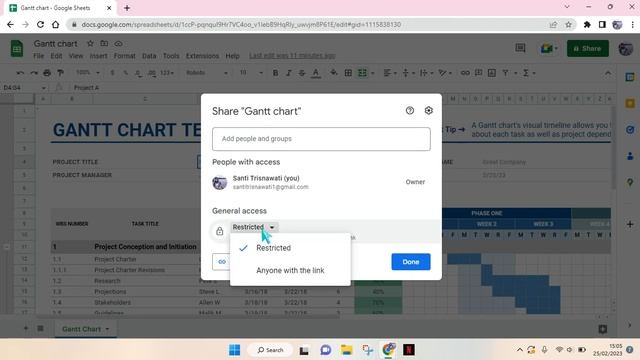The height and width of the screenshot is (360, 640).
Task: Open a new Chrome tab
Action: click(127, 8)
